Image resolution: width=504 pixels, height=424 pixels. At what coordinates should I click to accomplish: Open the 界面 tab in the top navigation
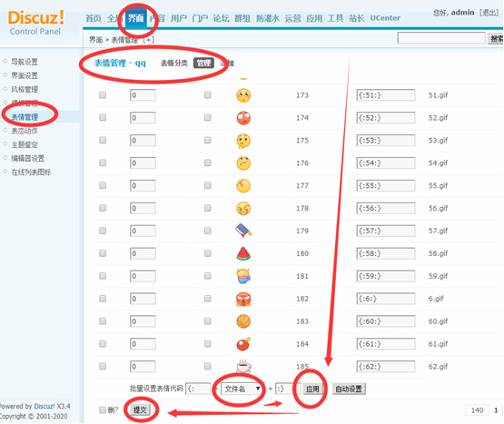[x=135, y=18]
